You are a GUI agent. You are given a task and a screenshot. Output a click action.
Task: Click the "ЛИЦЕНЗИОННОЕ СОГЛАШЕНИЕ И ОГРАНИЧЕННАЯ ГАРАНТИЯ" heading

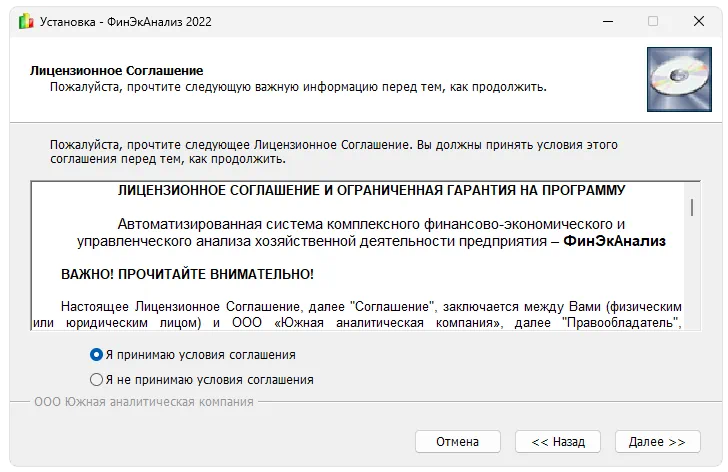[371, 190]
